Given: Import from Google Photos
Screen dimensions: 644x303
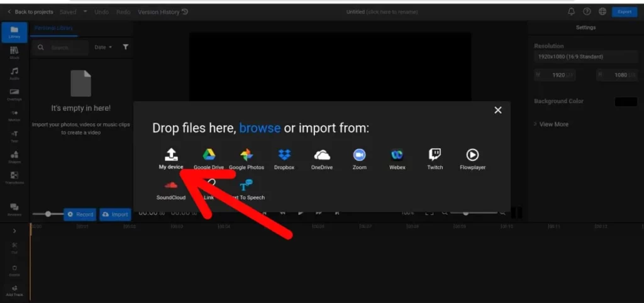Looking at the screenshot, I should point(247,159).
